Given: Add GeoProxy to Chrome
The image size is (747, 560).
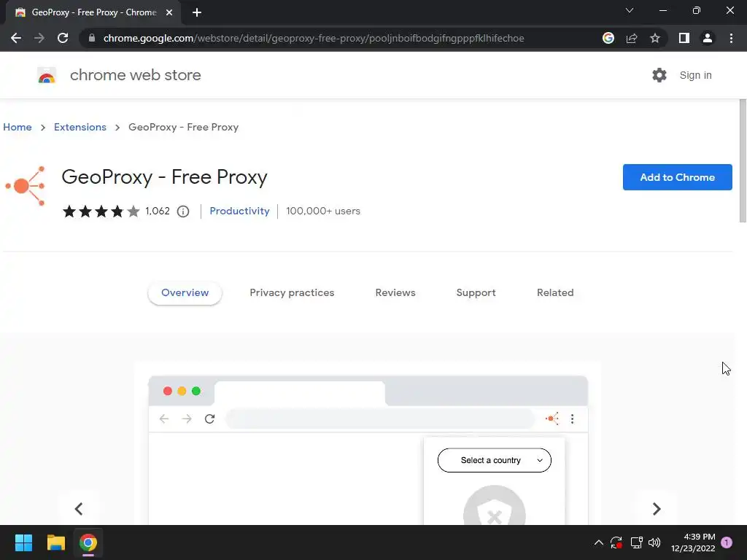Looking at the screenshot, I should 677,177.
